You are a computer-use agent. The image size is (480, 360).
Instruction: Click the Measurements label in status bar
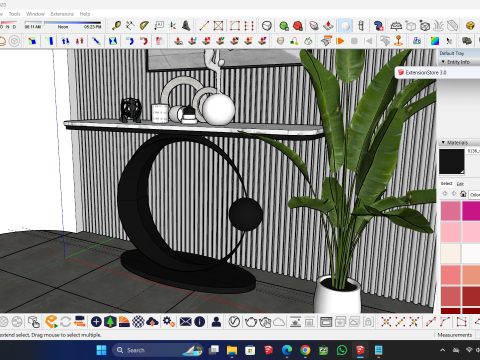point(455,335)
